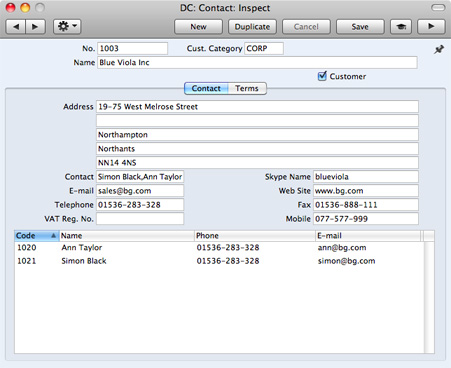This screenshot has width=451, height=368.
Task: Click the empty VAT Reg. No. field
Action: pyautogui.click(x=140, y=219)
